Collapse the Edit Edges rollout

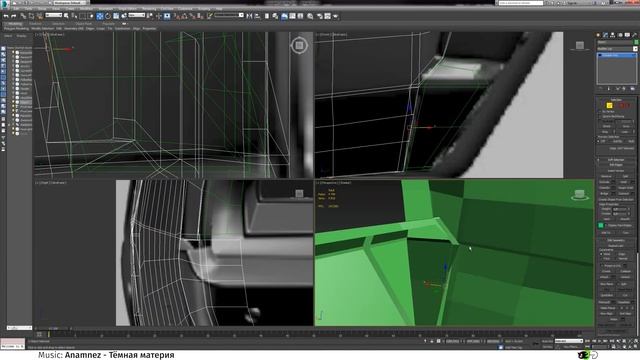[616, 165]
